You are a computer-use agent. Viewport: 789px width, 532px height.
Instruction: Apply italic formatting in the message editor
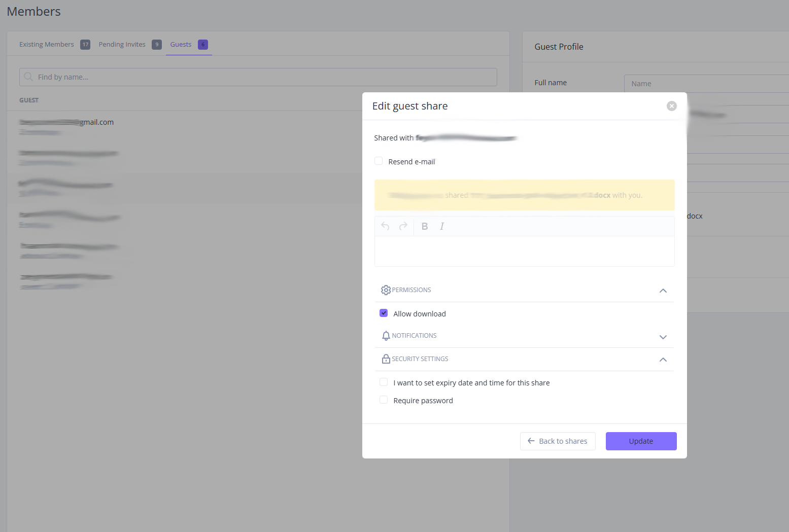442,226
